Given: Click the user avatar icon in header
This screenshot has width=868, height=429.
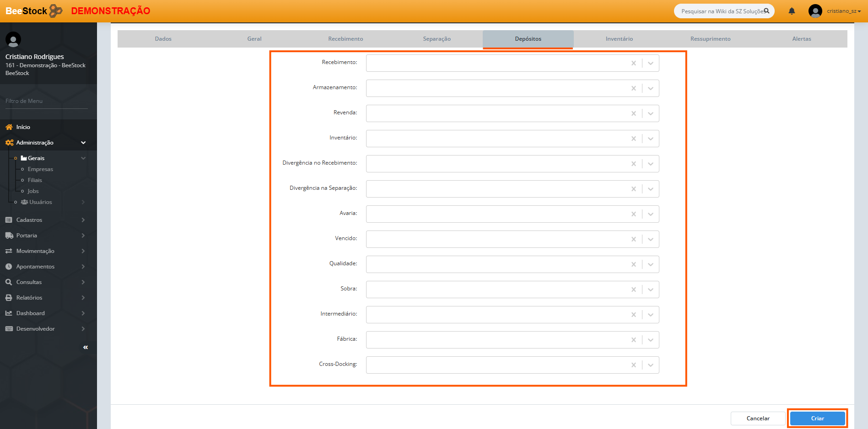Looking at the screenshot, I should tap(815, 11).
